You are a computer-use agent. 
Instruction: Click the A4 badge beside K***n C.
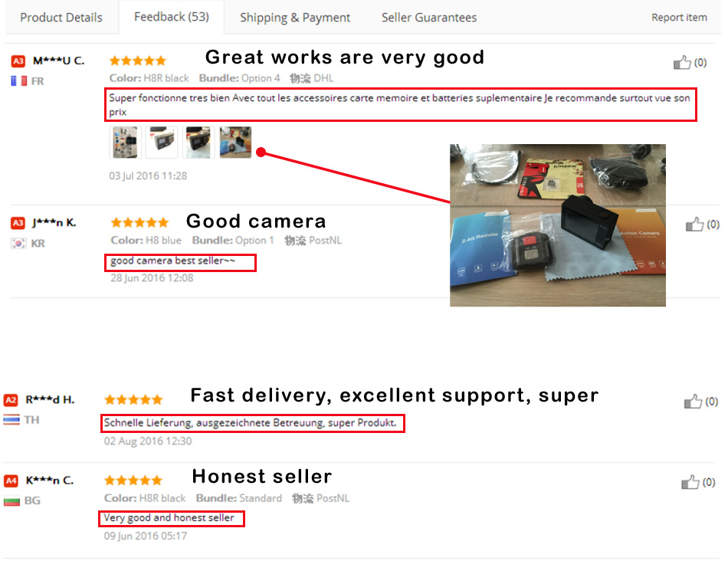pos(11,481)
